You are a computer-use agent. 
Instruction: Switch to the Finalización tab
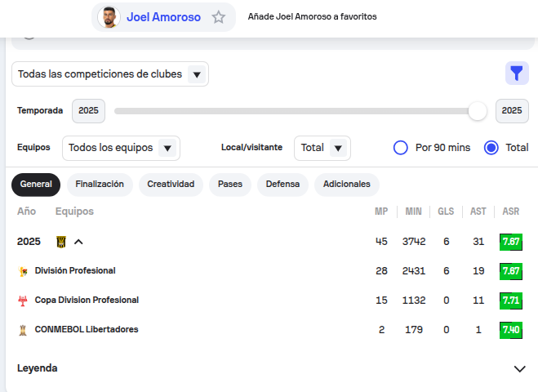[100, 185]
